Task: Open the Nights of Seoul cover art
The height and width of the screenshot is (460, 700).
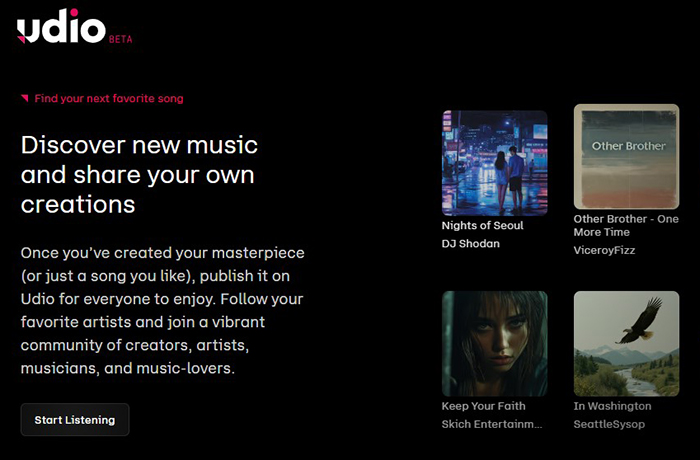Action: coord(495,163)
